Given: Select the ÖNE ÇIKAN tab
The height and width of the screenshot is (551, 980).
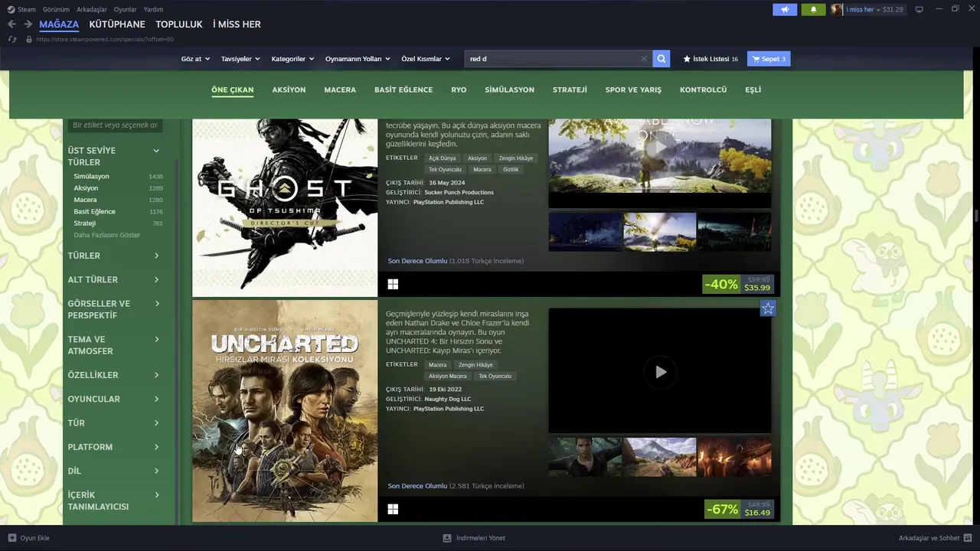Looking at the screenshot, I should [232, 90].
